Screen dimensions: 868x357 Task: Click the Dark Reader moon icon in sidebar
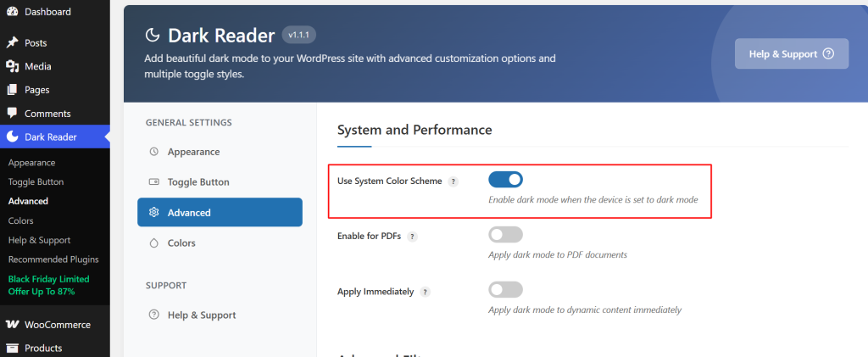point(12,137)
